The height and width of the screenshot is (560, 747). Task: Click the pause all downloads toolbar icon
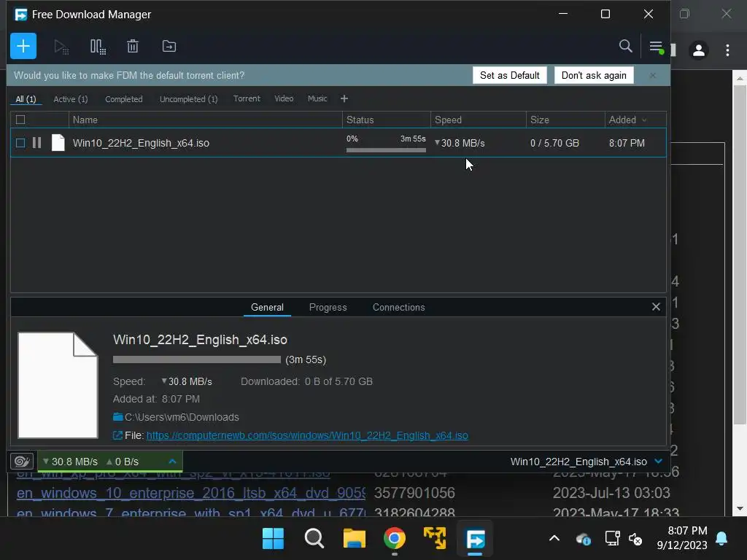[98, 47]
